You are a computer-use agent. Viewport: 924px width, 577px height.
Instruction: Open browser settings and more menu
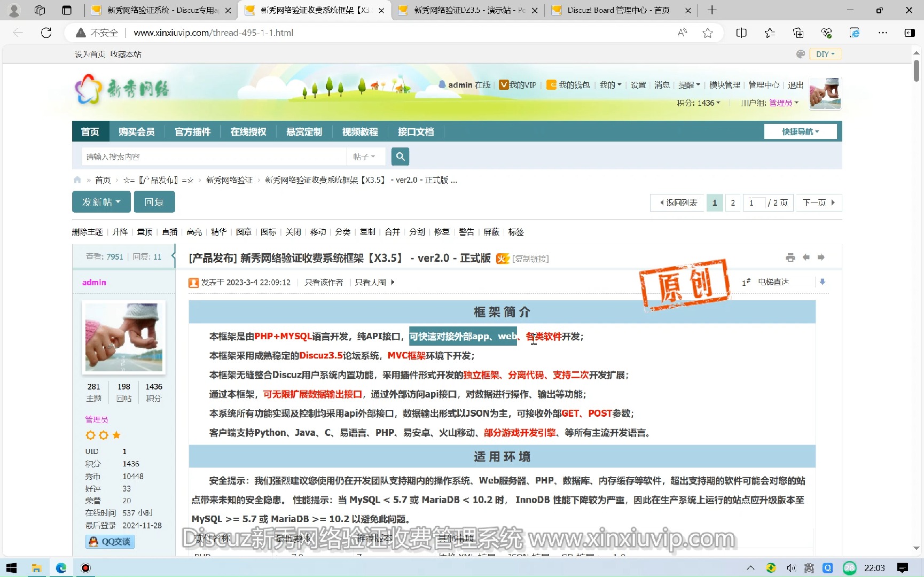coord(883,33)
